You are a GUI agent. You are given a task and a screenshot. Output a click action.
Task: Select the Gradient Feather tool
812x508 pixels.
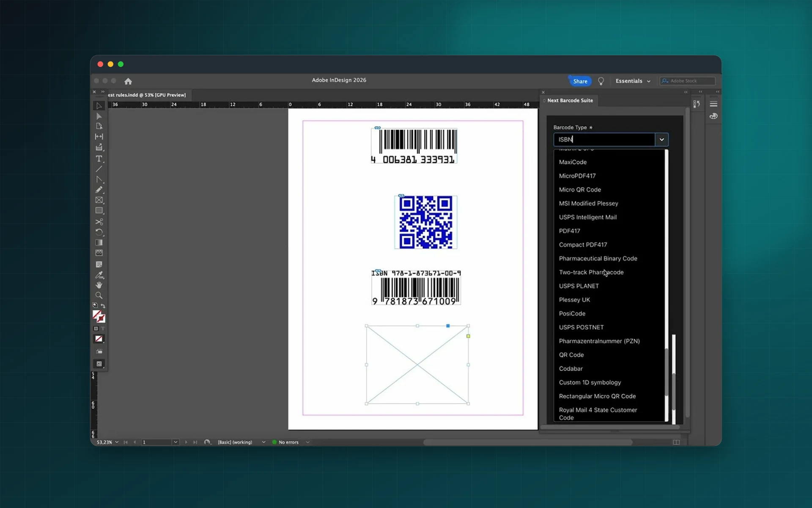[x=99, y=253]
